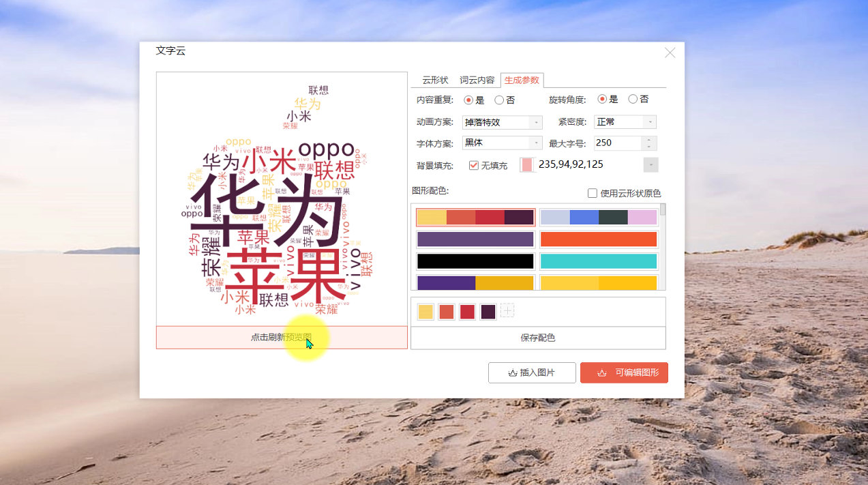
Task: Click the 插入图片 button
Action: click(x=532, y=372)
